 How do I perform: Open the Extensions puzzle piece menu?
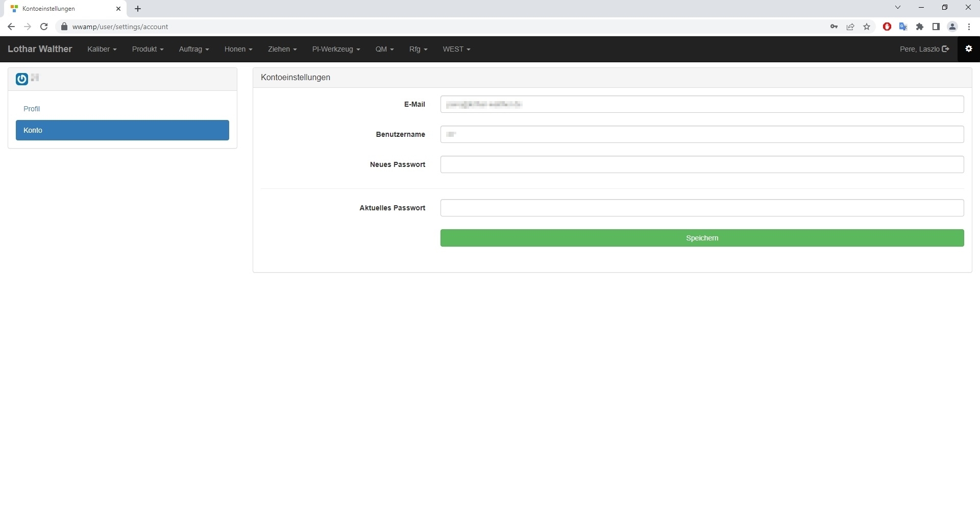point(920,27)
